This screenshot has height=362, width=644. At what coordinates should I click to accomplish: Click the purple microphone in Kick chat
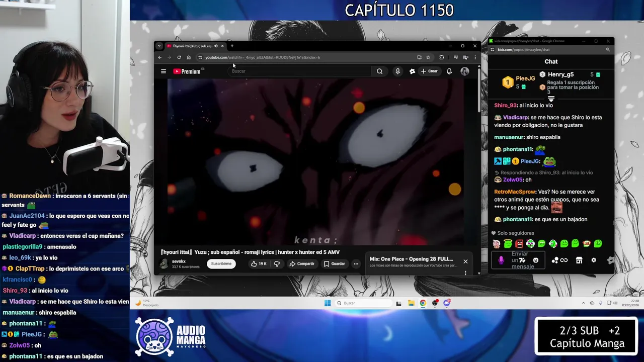pyautogui.click(x=501, y=260)
